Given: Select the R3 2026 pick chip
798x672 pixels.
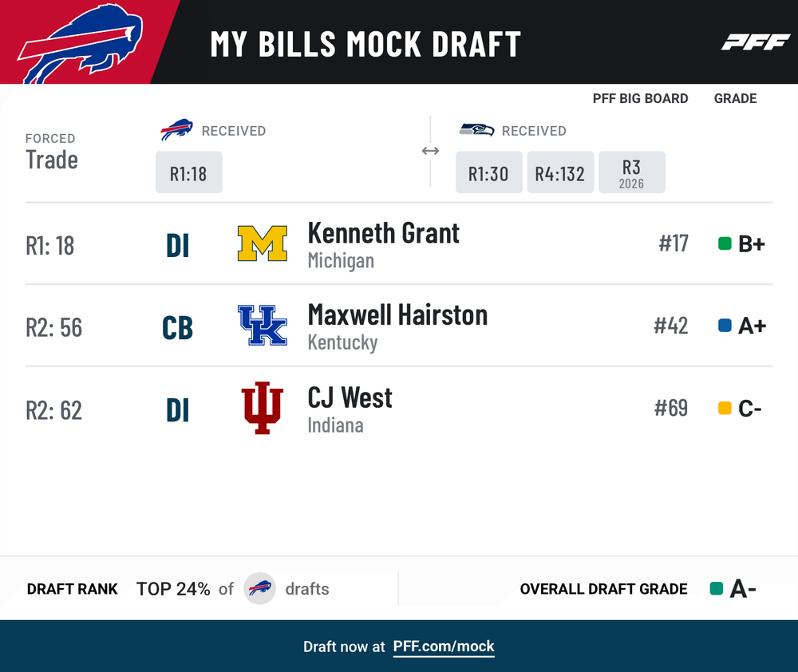Looking at the screenshot, I should pyautogui.click(x=631, y=172).
